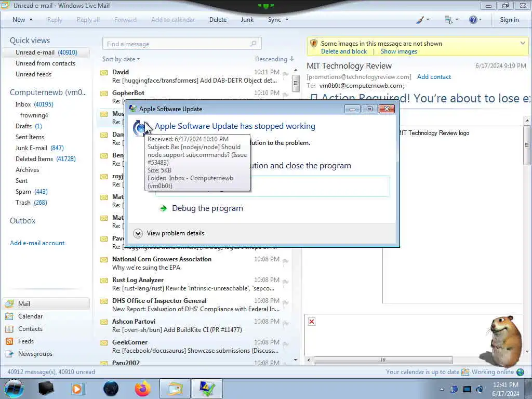Screen dimensions: 532x399
Task: Flag the DHS Office message
Action: tap(285, 302)
